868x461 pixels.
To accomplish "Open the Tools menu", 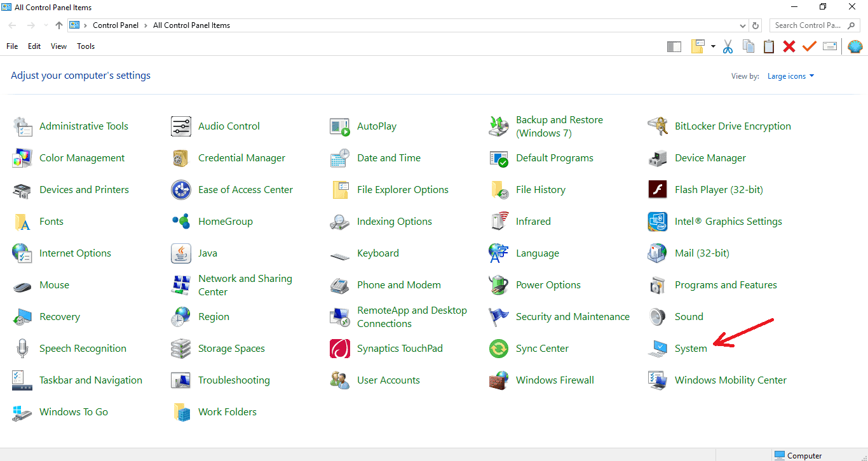I will coord(86,46).
